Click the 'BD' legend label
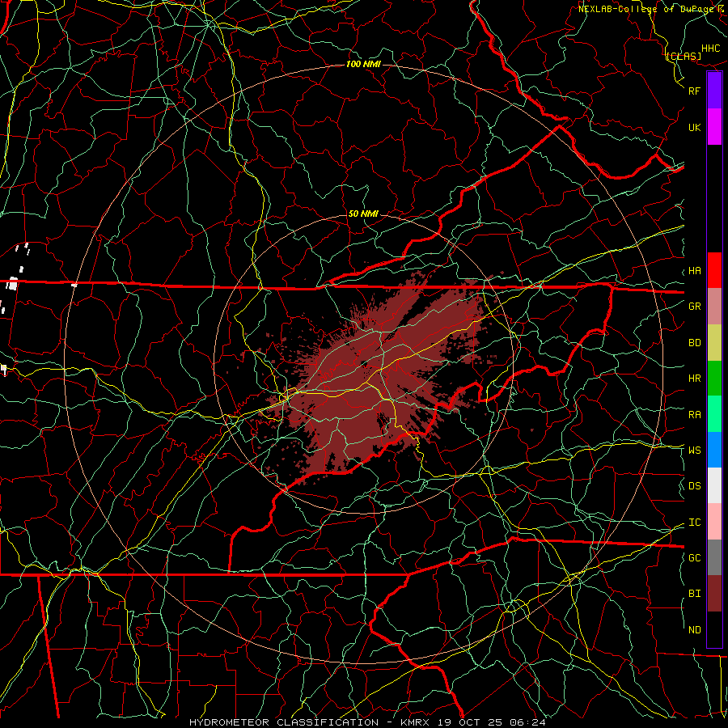Image resolution: width=728 pixels, height=728 pixels. coord(695,343)
